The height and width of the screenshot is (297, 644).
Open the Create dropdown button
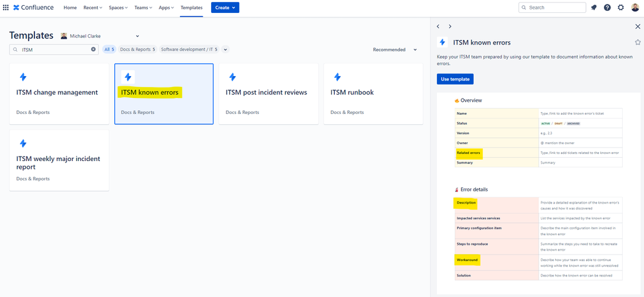(x=225, y=7)
